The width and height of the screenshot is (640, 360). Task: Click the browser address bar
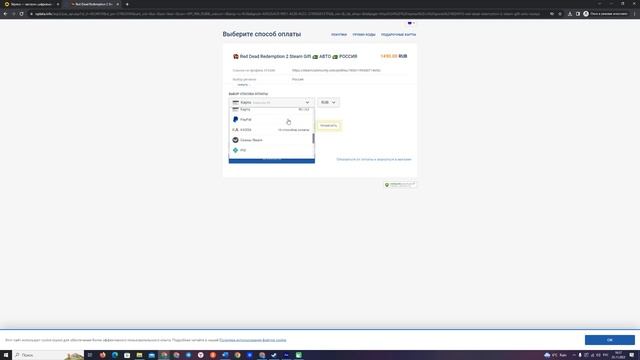[x=288, y=13]
